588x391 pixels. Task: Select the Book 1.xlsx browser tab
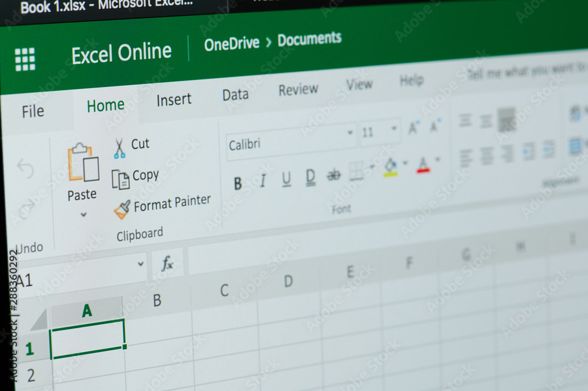pos(107,5)
